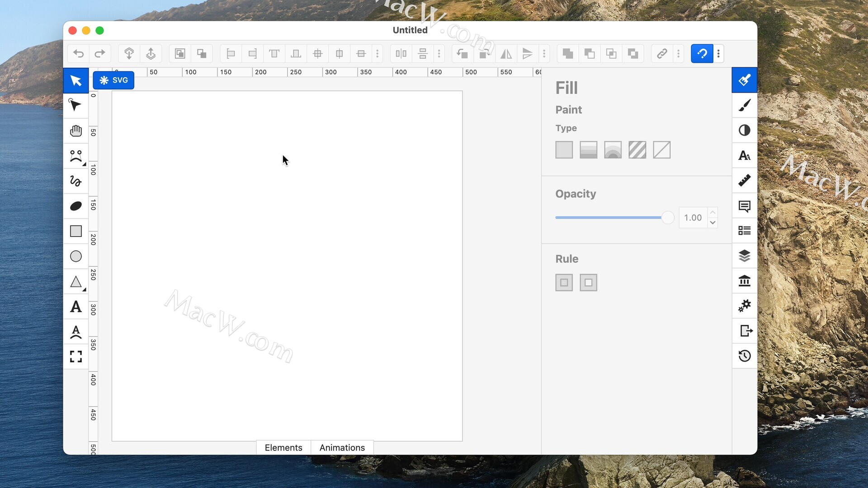
Task: Flip selection vertically
Action: (x=528, y=54)
